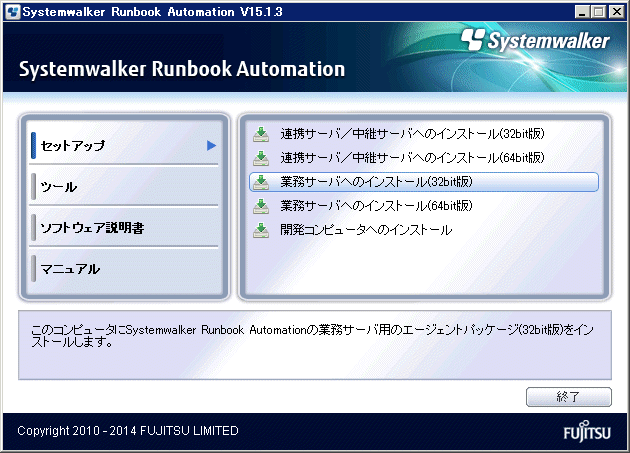Open the ツール menu section
This screenshot has width=630, height=453.
point(58,187)
